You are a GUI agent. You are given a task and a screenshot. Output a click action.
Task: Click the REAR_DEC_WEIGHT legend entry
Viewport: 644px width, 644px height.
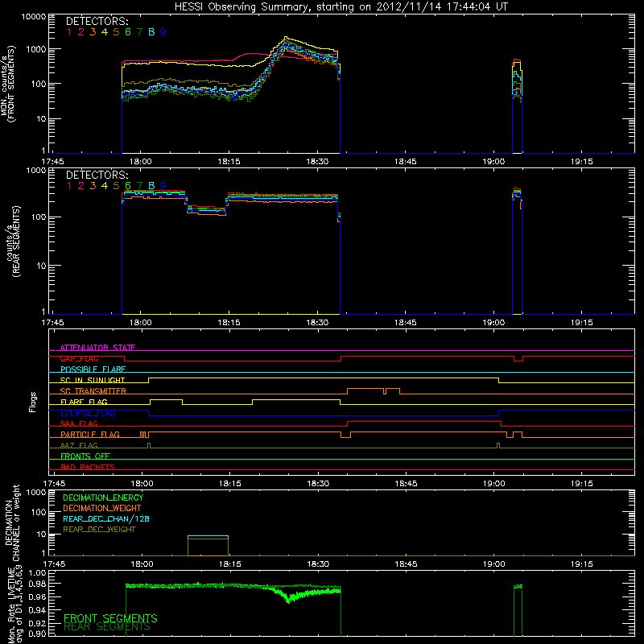coord(99,530)
